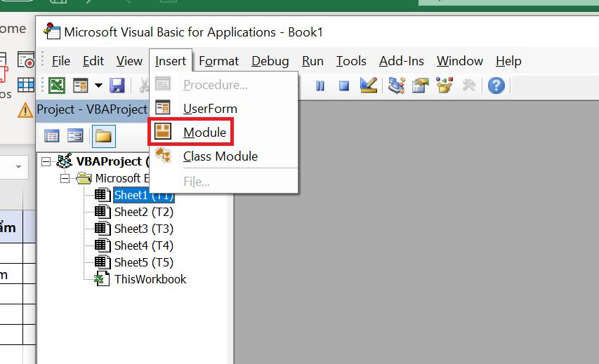599x364 pixels.
Task: Click the Save toolbar icon
Action: (x=117, y=86)
